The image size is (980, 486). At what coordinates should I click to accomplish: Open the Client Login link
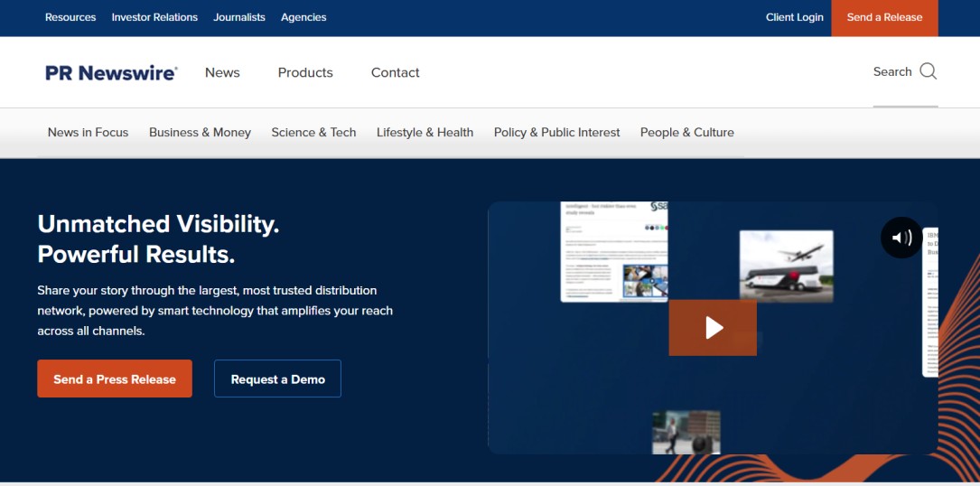pyautogui.click(x=794, y=17)
